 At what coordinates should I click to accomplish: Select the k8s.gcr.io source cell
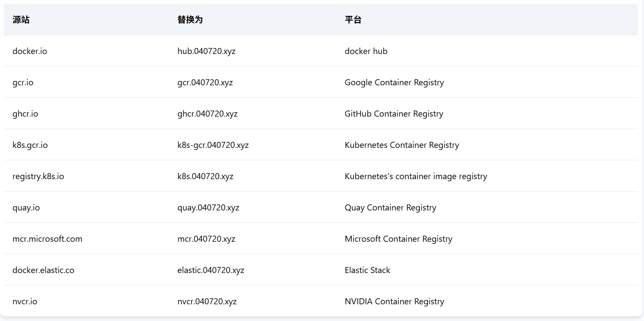click(x=30, y=145)
